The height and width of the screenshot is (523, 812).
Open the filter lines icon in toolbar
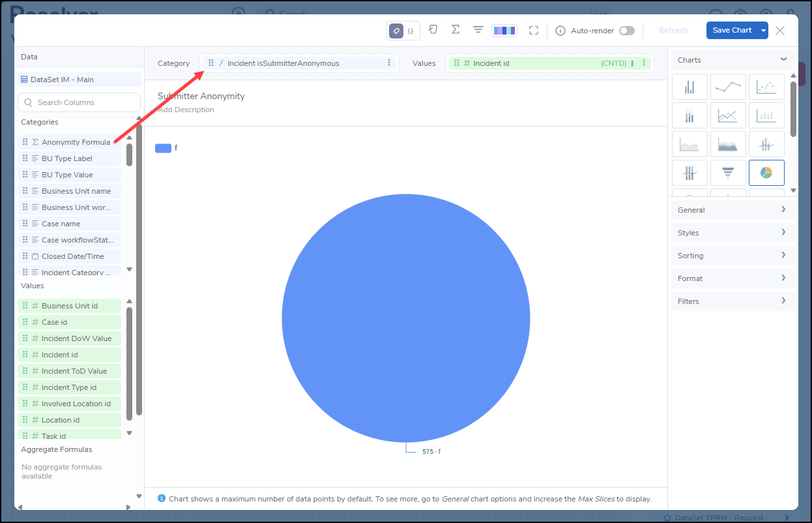(478, 30)
